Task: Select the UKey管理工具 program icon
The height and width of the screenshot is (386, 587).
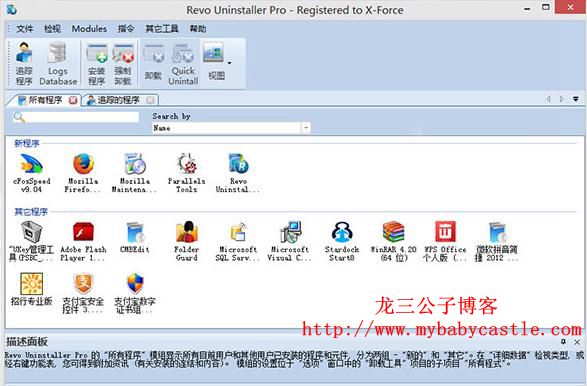Action: 31,241
